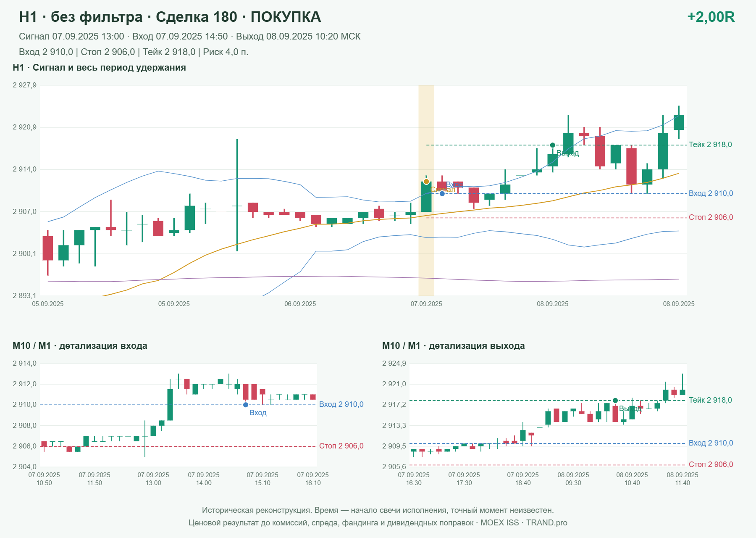Click the 08.09.2025 10:40 tick in exit detail chart

point(632,479)
